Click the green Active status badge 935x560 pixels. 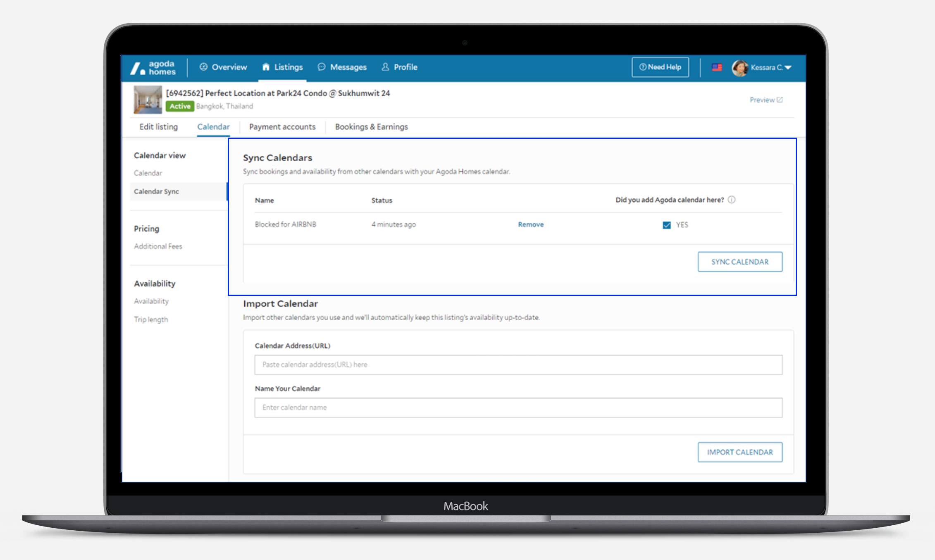tap(180, 106)
